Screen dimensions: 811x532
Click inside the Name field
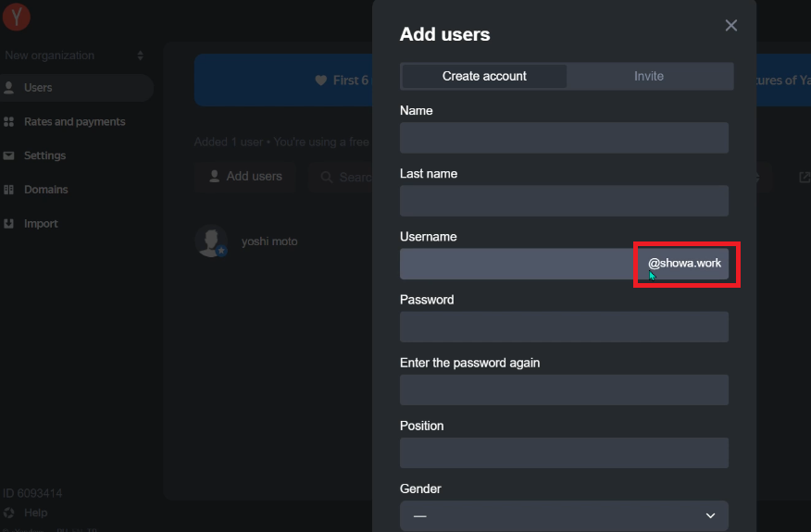coord(564,138)
